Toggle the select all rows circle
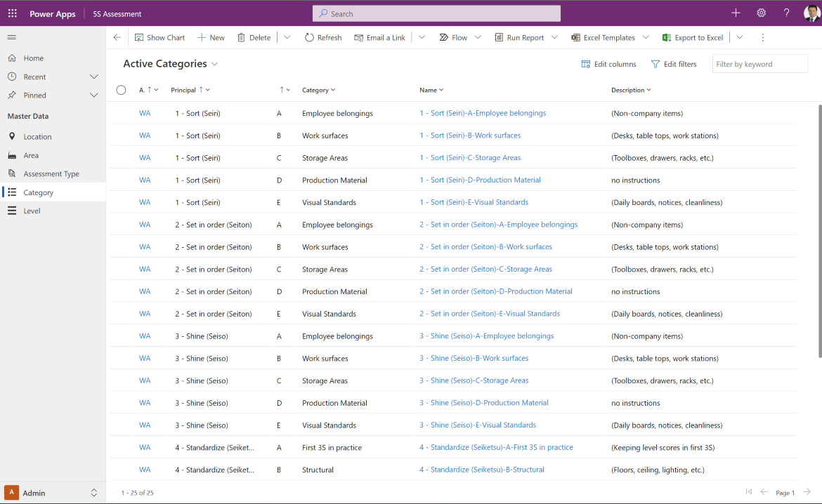Screen dimensions: 822x504 point(121,90)
